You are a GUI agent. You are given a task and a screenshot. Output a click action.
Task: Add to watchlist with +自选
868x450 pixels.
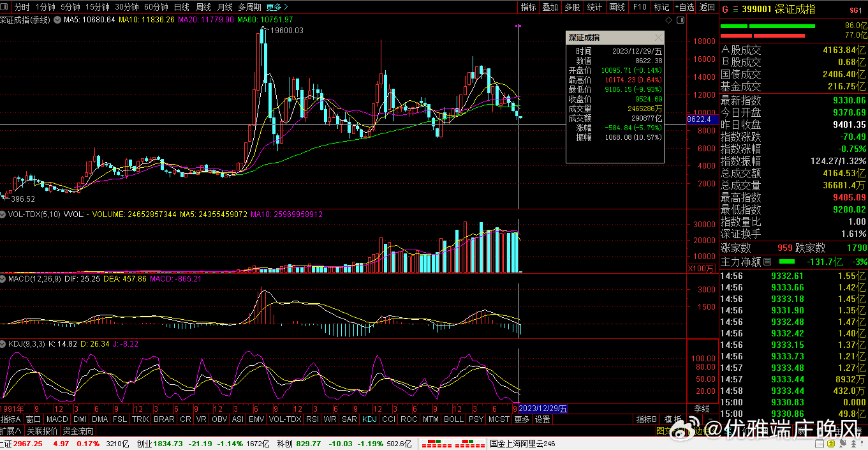coord(684,7)
